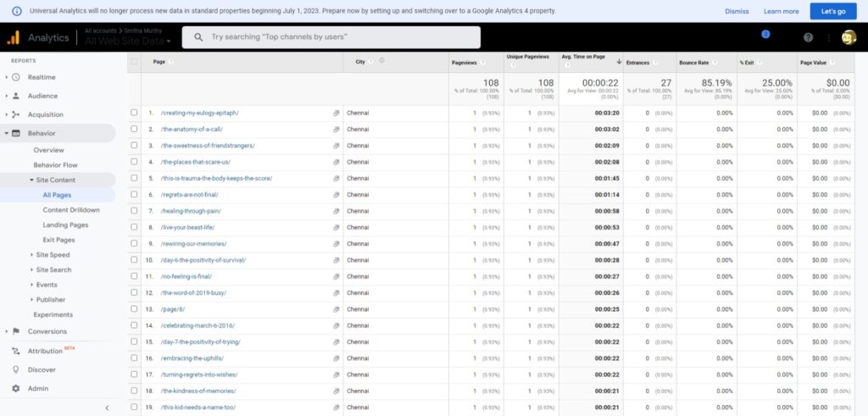This screenshot has width=868, height=416.
Task: Expand the Site Speed submenu
Action: [53, 254]
